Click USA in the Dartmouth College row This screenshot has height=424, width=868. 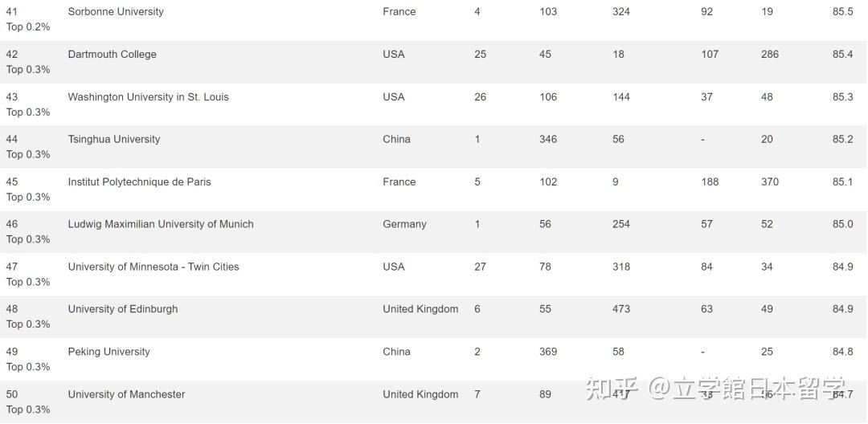(394, 55)
